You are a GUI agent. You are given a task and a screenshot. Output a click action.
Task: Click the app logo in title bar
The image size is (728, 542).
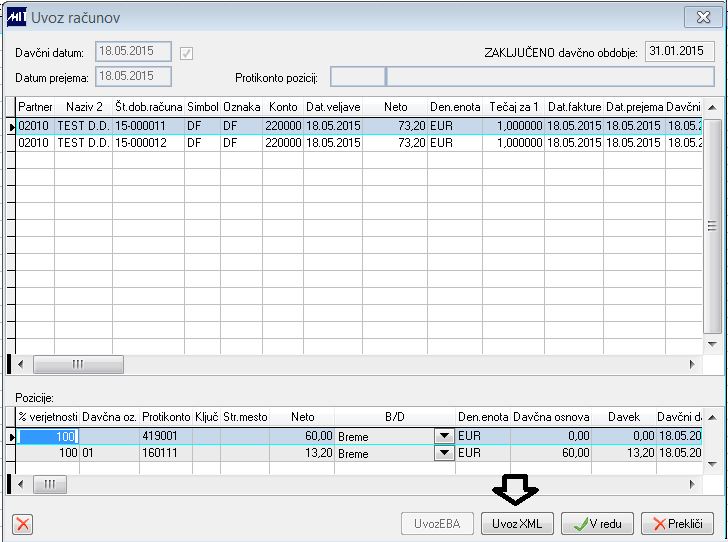[x=17, y=17]
